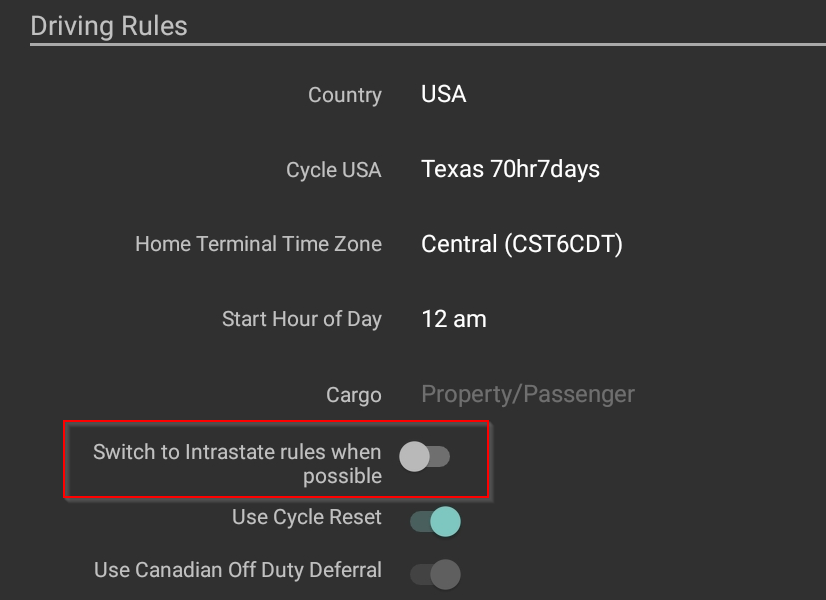Select the 12 am start hour value
Screen dimensions: 826x600
[x=454, y=320]
